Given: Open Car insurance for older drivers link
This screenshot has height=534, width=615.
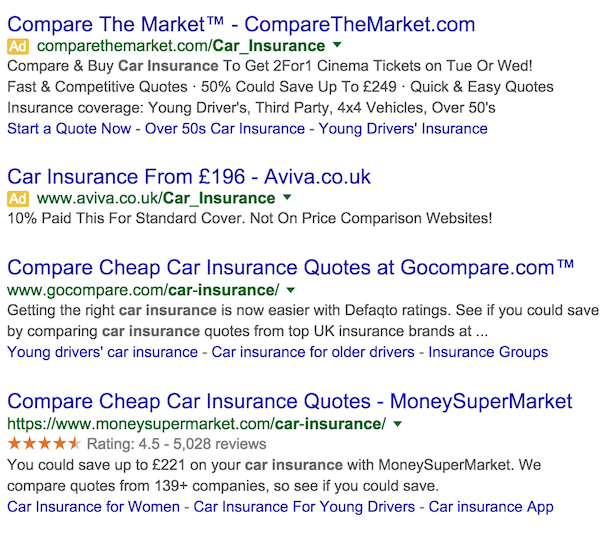Looking at the screenshot, I should tap(314, 352).
